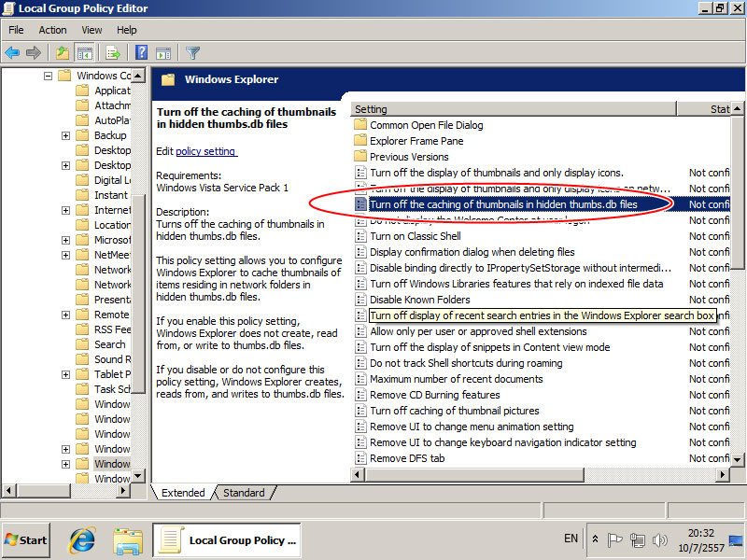Viewport: 747px width, 560px height.
Task: Click policy icon beside Disable Known Folders
Action: click(360, 300)
